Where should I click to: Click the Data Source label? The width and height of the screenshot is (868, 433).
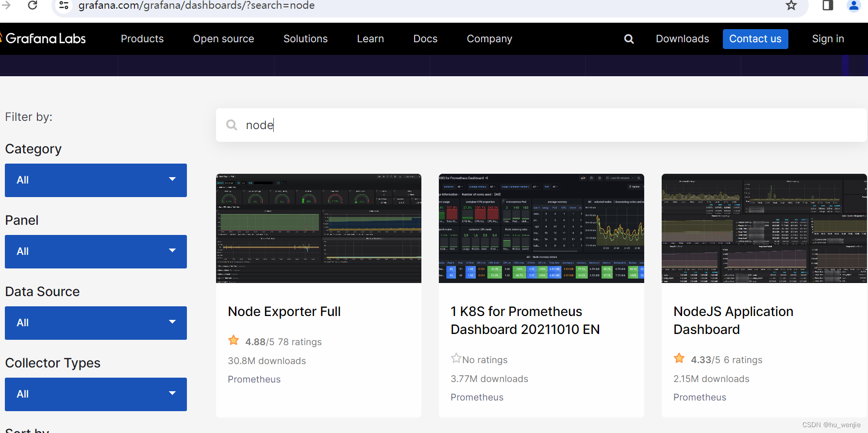coord(42,292)
